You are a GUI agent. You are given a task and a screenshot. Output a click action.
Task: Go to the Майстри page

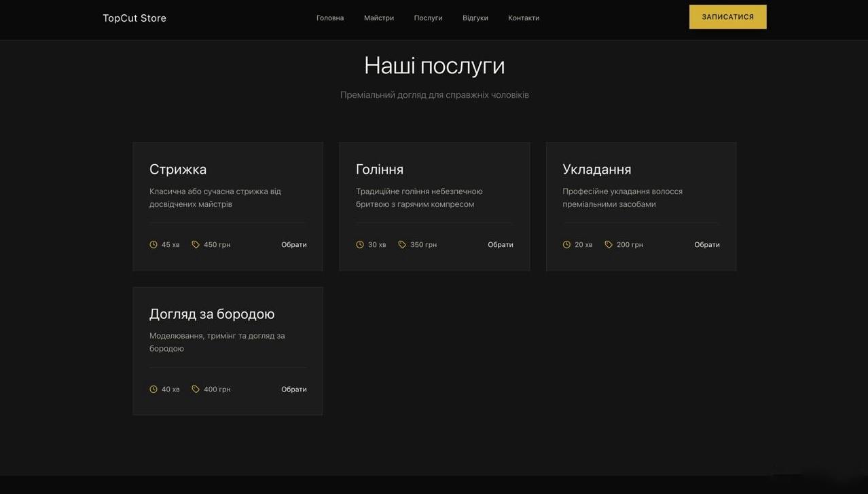(379, 18)
